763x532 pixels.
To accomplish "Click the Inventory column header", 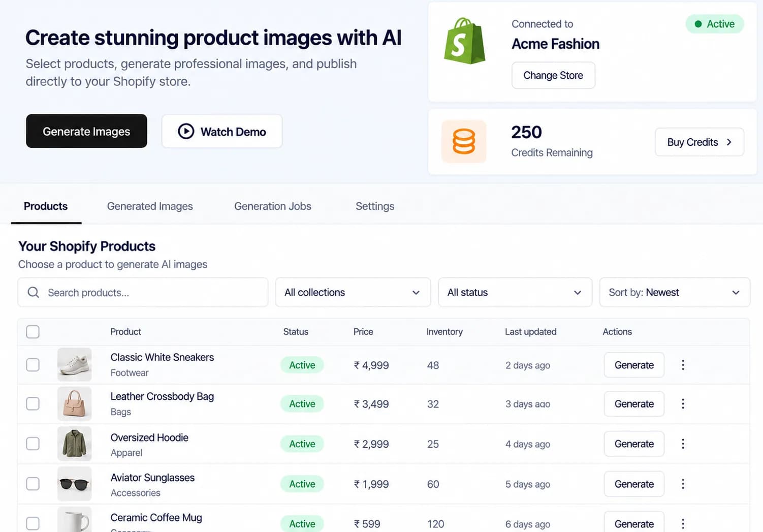I will pyautogui.click(x=444, y=332).
